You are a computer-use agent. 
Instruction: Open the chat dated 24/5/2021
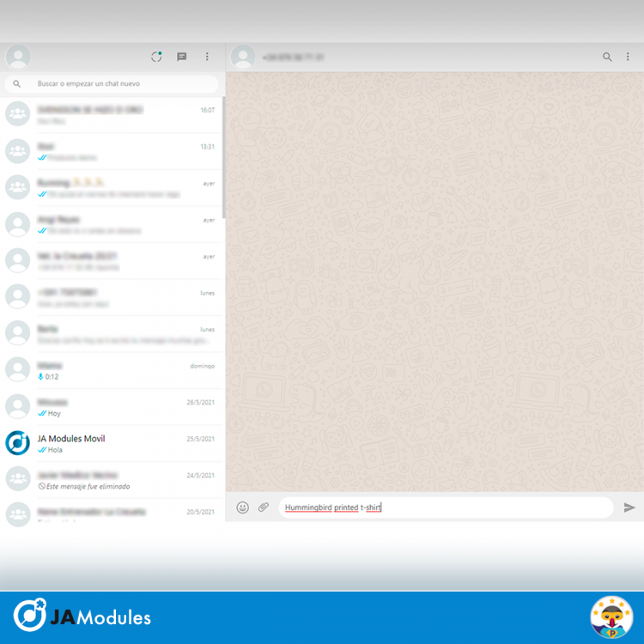point(112,480)
